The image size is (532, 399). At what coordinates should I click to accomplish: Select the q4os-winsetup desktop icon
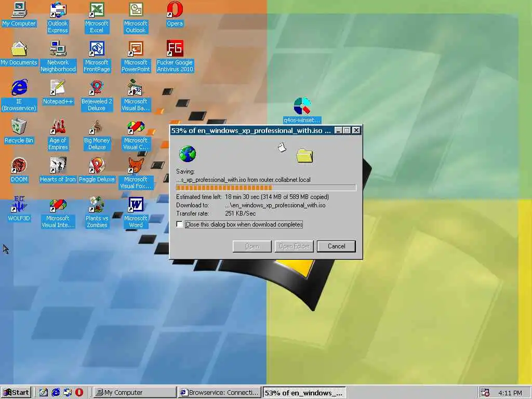[302, 110]
